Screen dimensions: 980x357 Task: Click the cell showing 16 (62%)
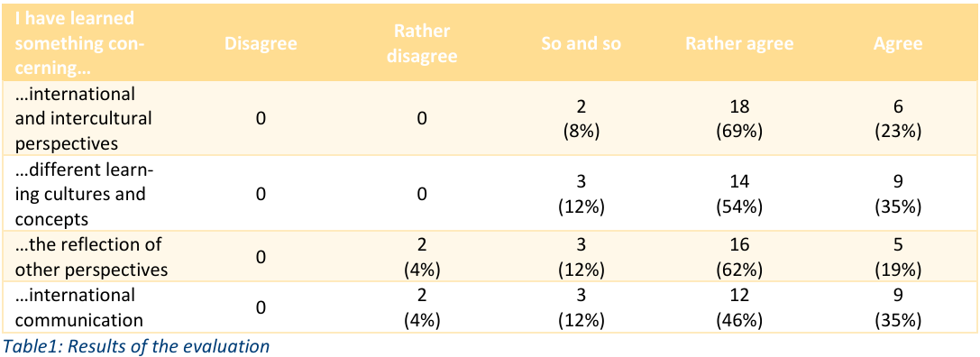tap(739, 257)
